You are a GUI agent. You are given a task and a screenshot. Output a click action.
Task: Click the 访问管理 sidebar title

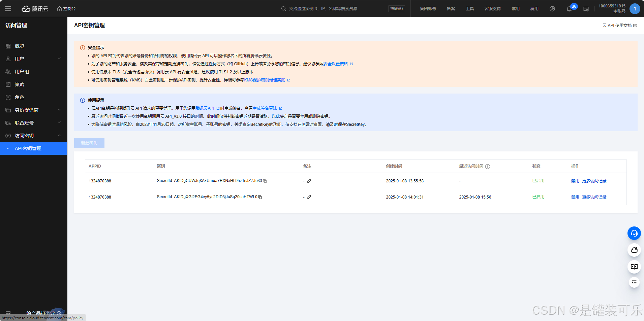tap(16, 26)
